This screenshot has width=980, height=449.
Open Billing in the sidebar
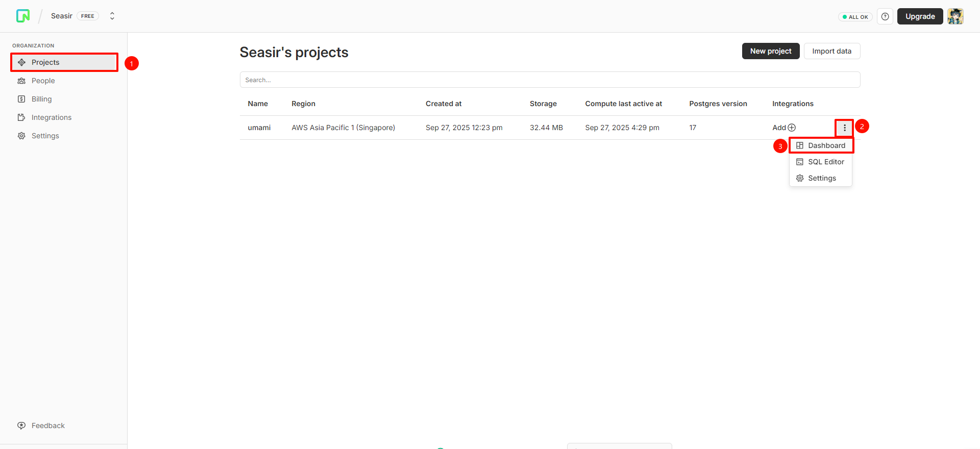(x=41, y=99)
